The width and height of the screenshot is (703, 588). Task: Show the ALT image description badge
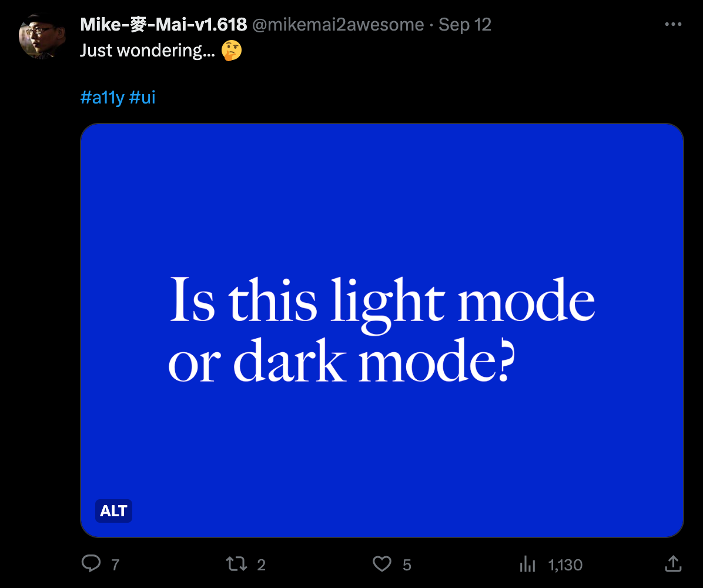113,511
